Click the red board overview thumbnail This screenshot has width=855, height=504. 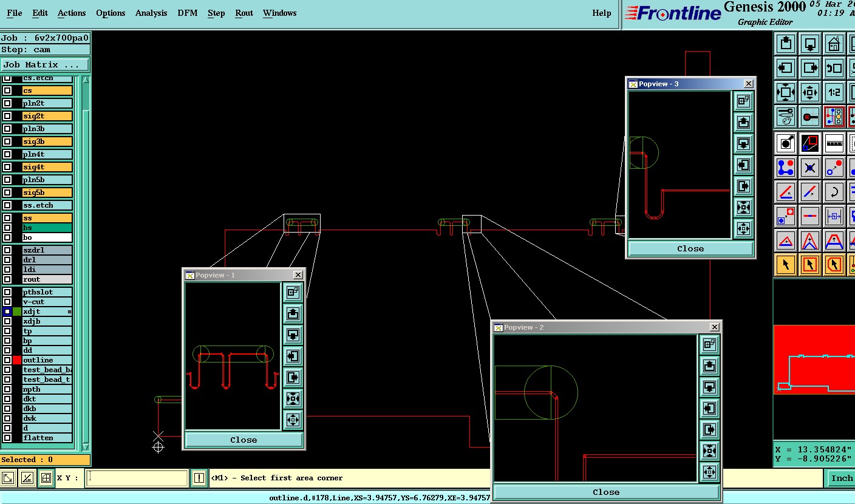[x=814, y=360]
